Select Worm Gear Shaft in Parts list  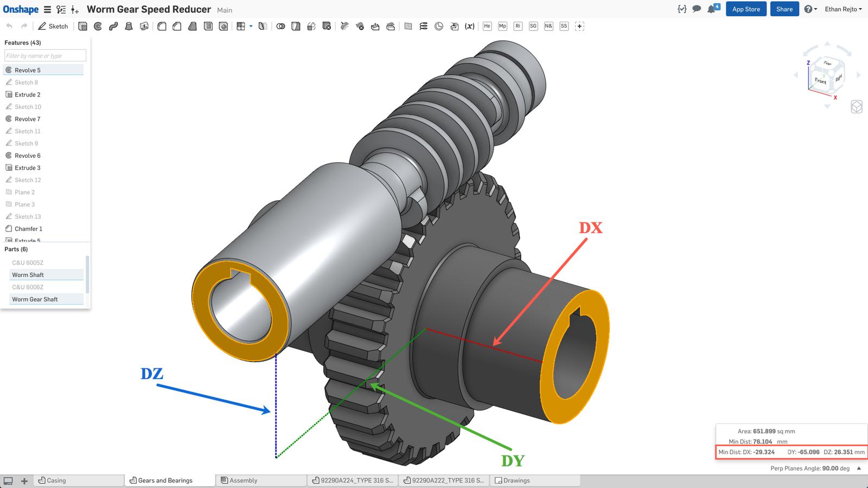(35, 299)
